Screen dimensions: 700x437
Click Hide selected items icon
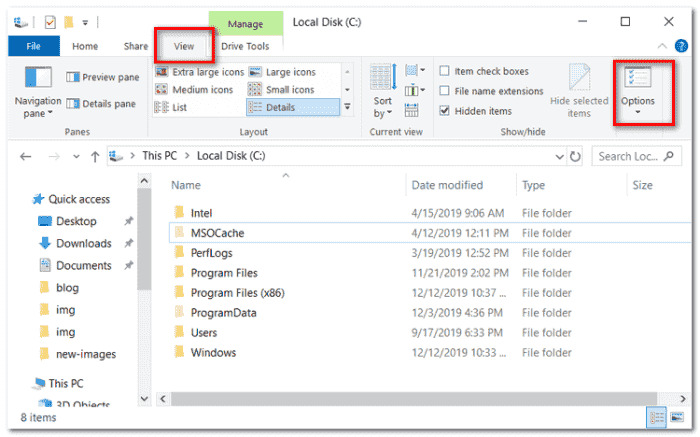[579, 78]
